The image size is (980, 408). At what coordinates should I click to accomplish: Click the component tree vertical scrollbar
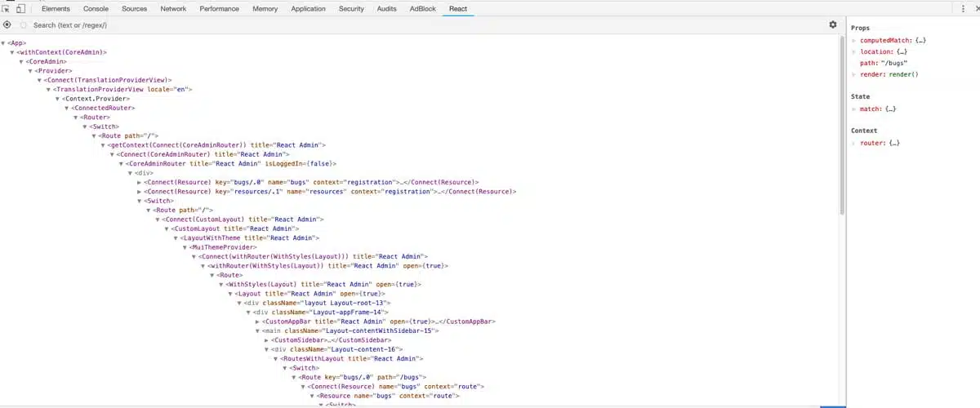click(x=841, y=122)
